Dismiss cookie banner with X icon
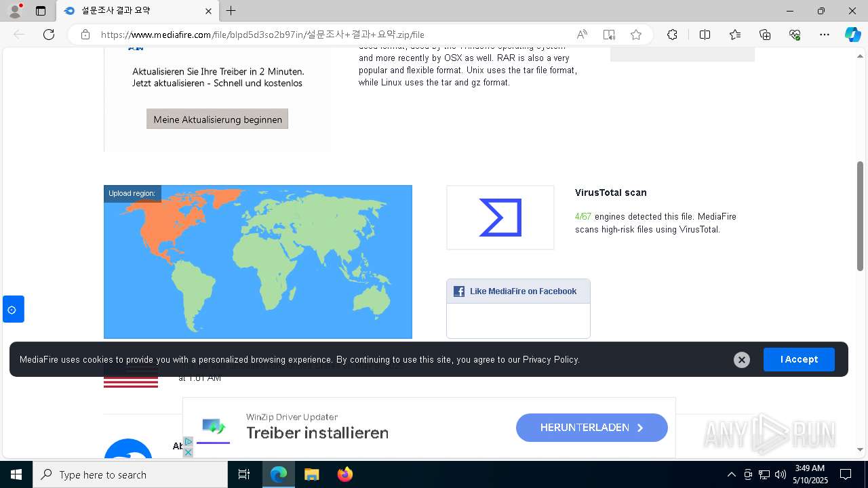 pyautogui.click(x=742, y=360)
